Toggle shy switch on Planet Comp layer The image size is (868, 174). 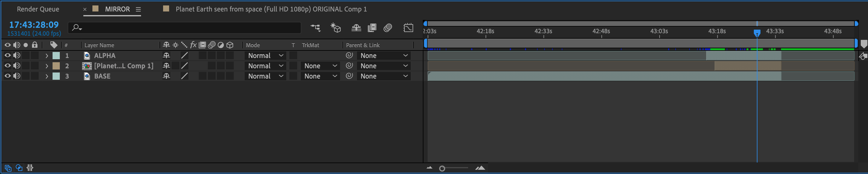166,66
